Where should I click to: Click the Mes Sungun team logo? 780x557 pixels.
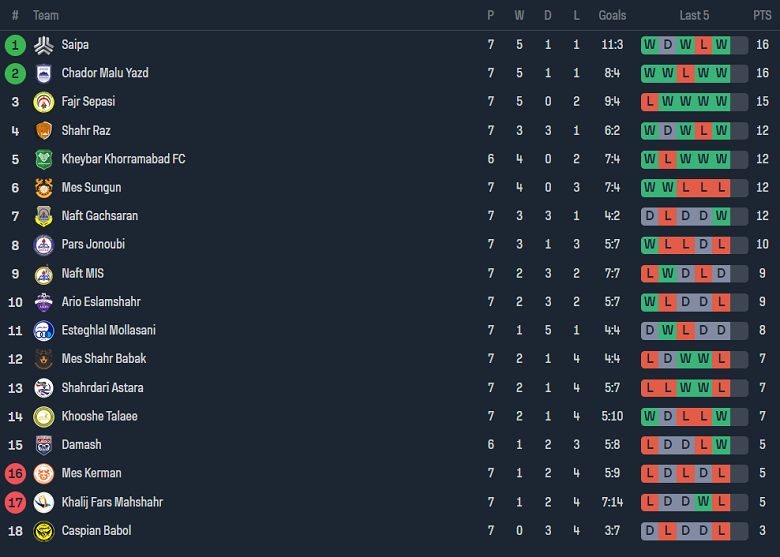(x=43, y=188)
